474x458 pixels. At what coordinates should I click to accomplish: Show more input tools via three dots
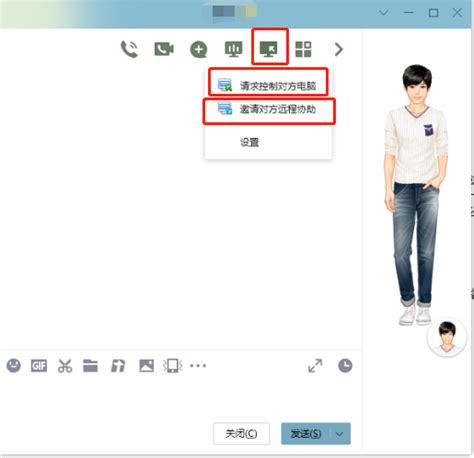198,366
